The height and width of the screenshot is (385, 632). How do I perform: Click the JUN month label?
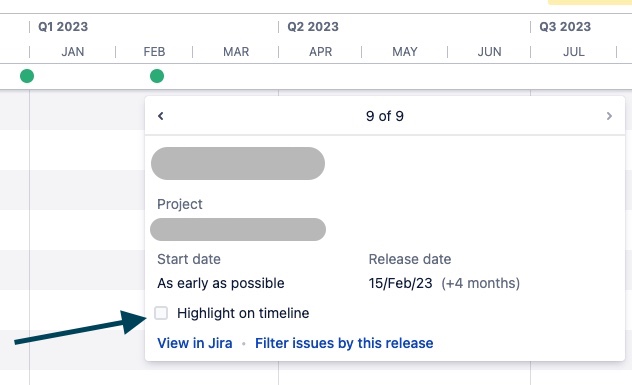coord(490,52)
